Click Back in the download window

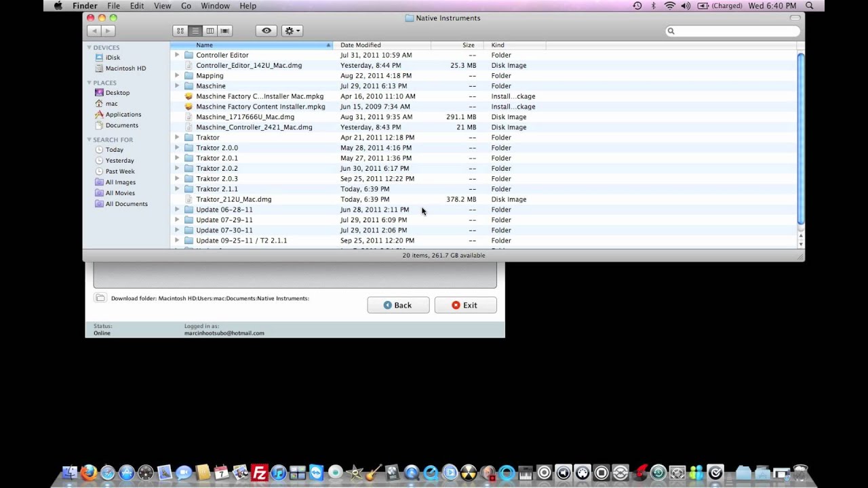click(x=398, y=305)
